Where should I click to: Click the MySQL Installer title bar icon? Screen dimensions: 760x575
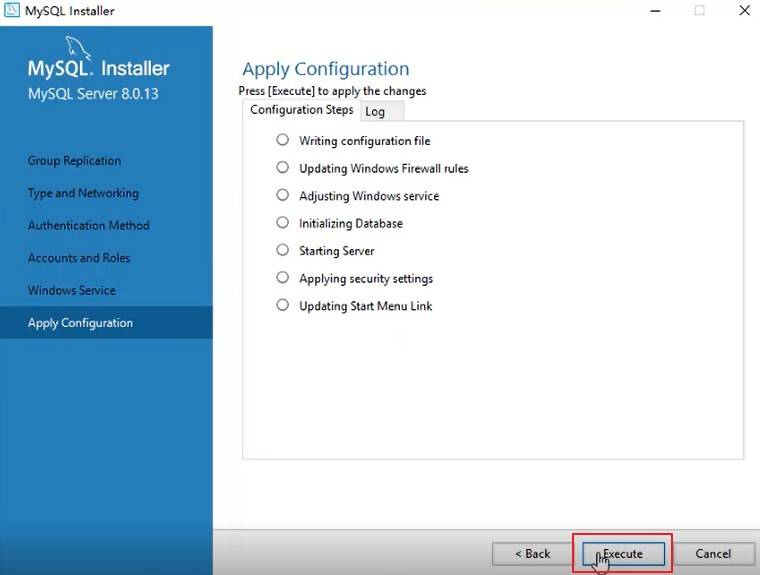pyautogui.click(x=12, y=10)
